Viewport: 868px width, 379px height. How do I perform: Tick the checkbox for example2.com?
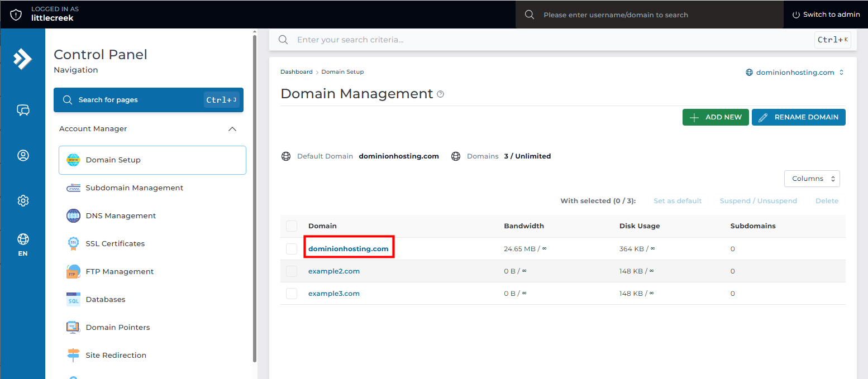[x=292, y=271]
